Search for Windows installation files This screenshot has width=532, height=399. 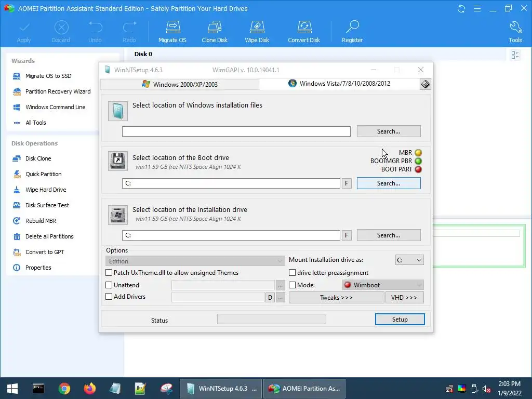(x=389, y=131)
